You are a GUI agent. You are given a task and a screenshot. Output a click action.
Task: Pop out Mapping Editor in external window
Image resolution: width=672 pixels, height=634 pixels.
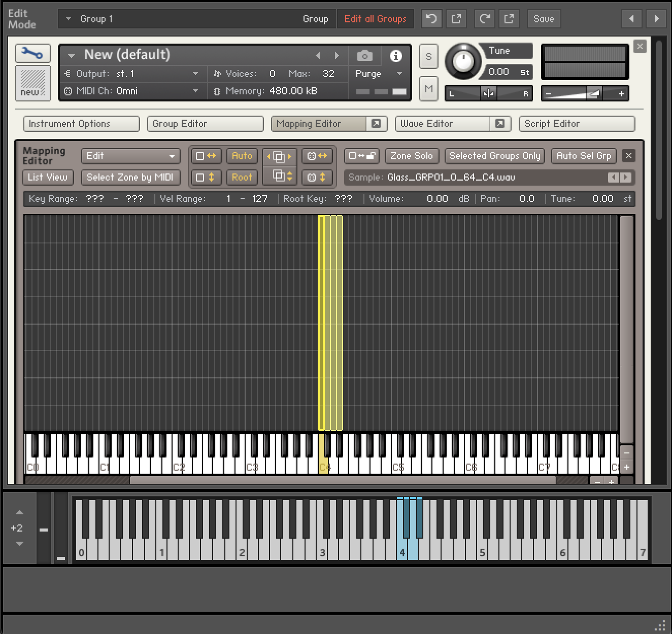(376, 124)
